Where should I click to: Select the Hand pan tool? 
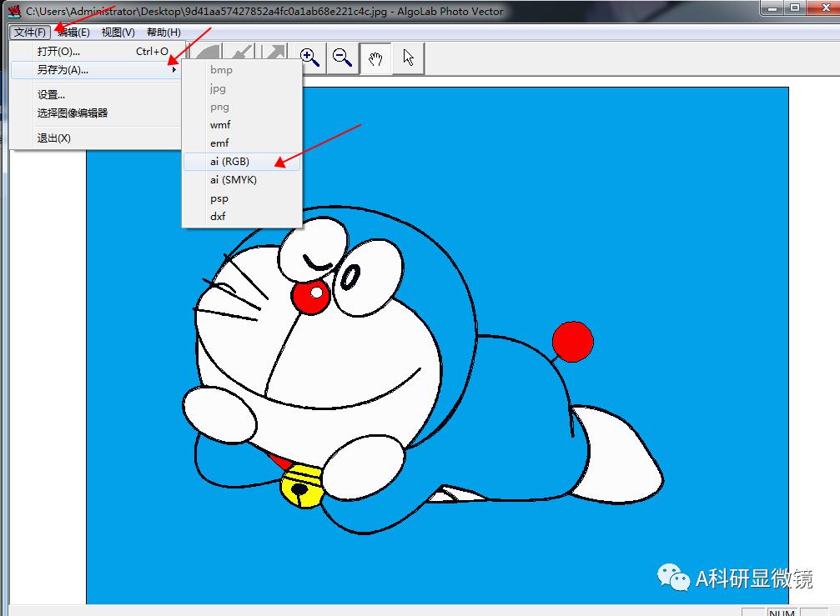375,58
